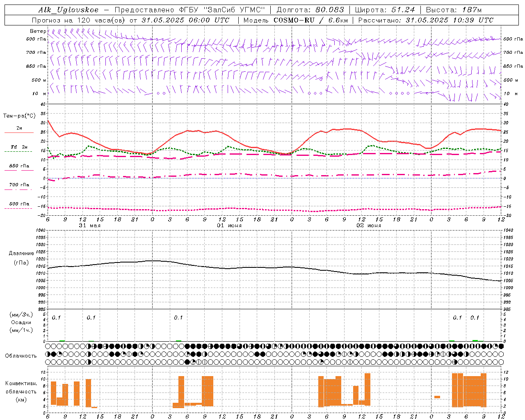Viewport: 525px width, 420px height.
Task: Click the (мм/1ч.) precipitation unit label
Action: click(x=21, y=330)
